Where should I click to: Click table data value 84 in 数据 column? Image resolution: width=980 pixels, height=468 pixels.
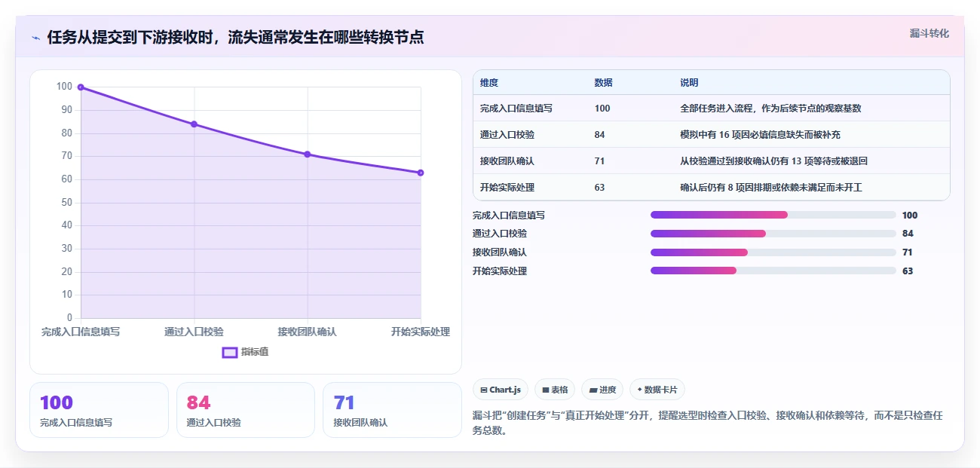(600, 135)
